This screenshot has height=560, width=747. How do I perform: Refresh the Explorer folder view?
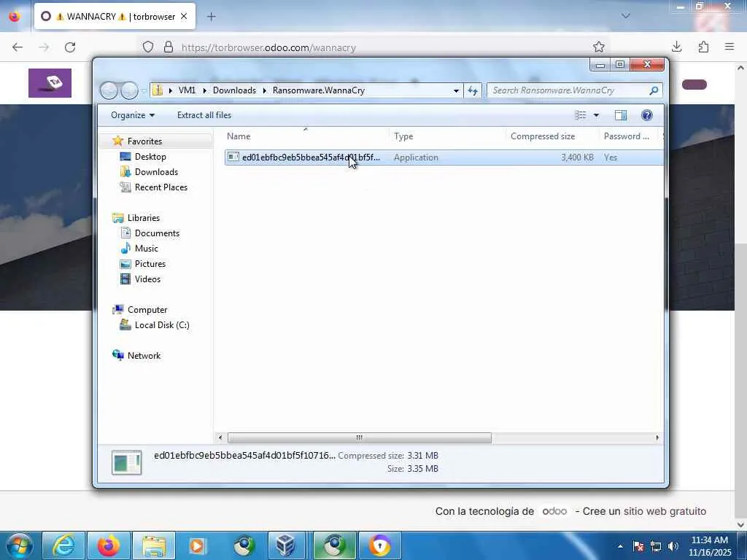click(x=473, y=90)
